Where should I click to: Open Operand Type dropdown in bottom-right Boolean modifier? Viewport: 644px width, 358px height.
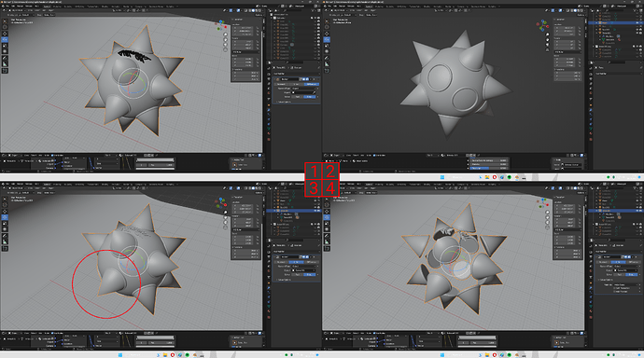[625, 266]
